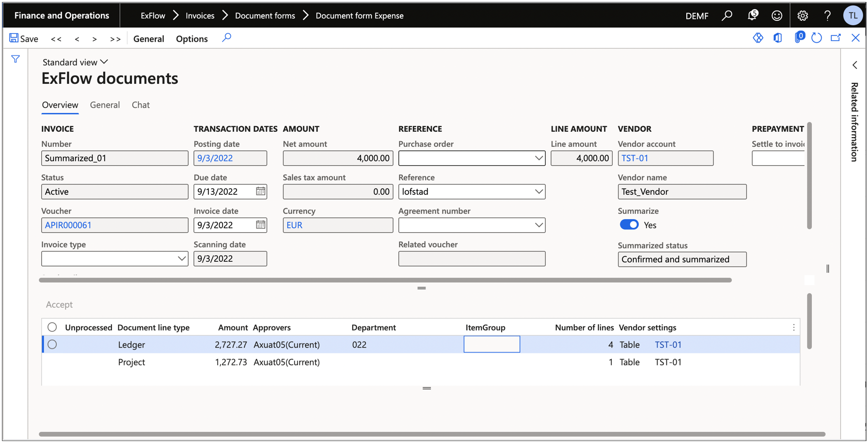Click the action pane search magnifier
The image size is (868, 443).
tap(226, 38)
